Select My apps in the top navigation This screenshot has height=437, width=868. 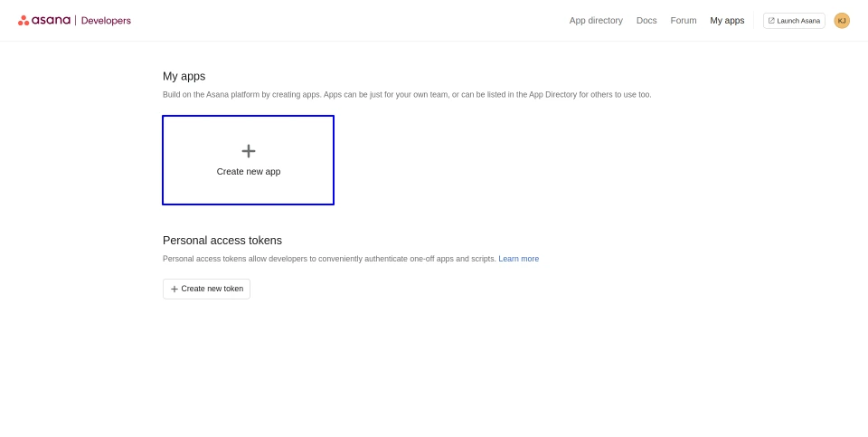coord(727,21)
